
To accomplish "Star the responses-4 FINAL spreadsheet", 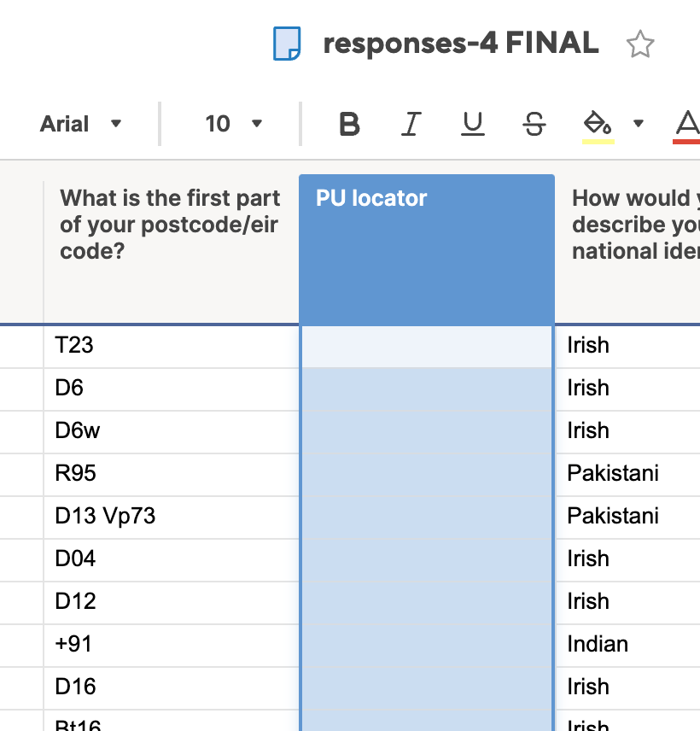I will [639, 44].
